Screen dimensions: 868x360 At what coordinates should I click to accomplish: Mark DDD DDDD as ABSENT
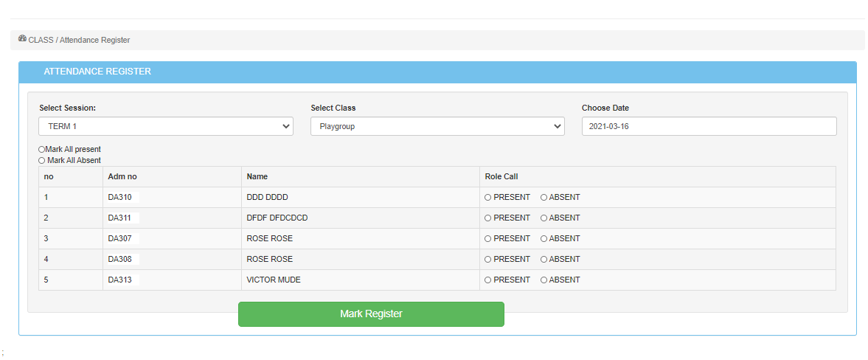coord(544,198)
